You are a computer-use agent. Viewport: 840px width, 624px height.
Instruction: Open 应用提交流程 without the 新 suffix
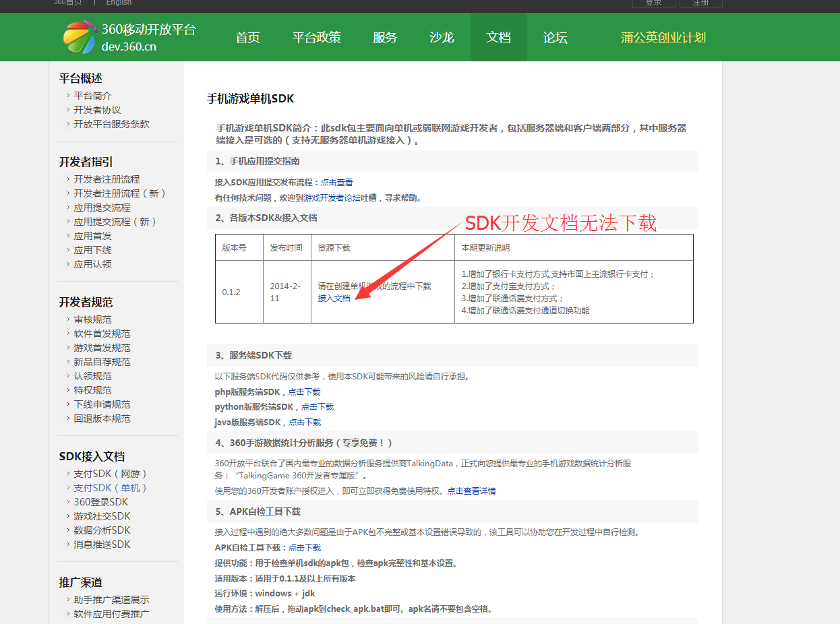tap(102, 208)
